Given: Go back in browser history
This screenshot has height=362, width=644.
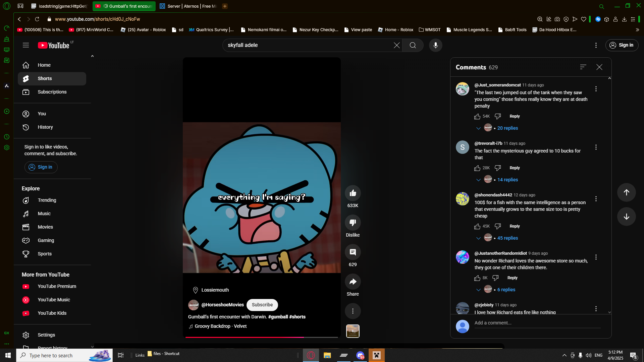Looking at the screenshot, I should click(x=19, y=19).
